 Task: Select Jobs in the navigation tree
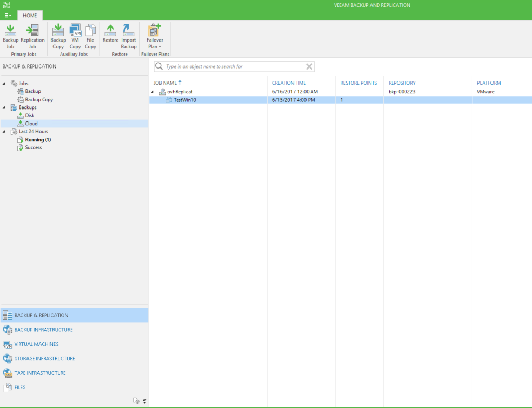(23, 84)
